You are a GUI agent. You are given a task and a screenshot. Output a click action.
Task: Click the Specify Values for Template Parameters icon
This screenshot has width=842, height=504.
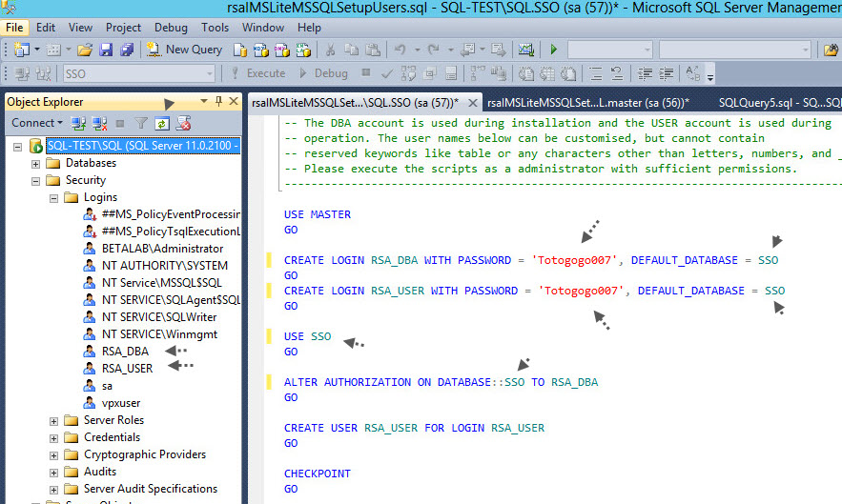coord(693,73)
